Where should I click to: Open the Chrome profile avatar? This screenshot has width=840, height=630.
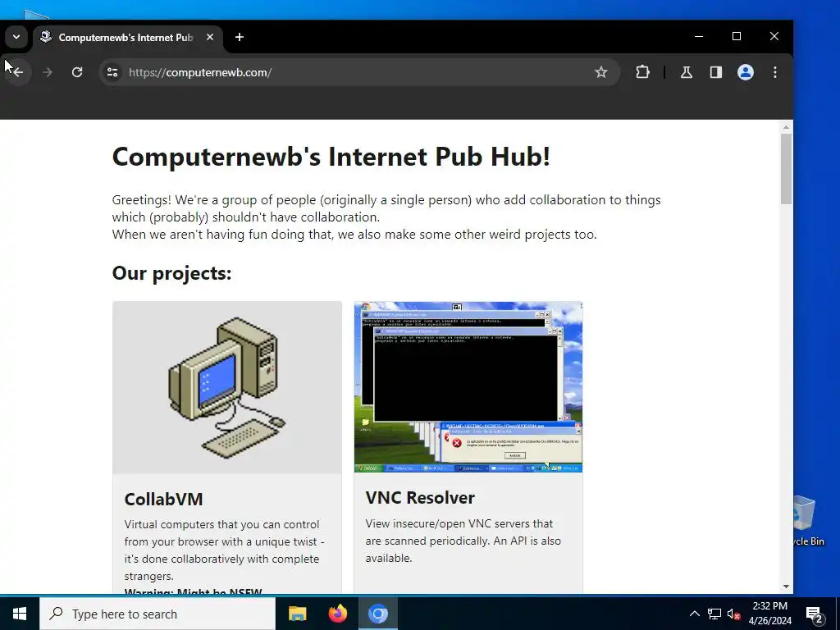pyautogui.click(x=745, y=72)
